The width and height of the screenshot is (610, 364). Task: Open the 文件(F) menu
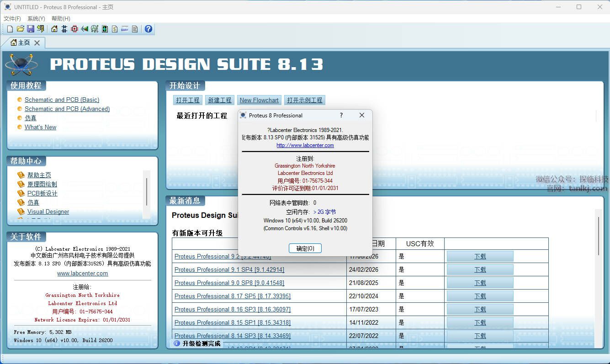pos(12,19)
